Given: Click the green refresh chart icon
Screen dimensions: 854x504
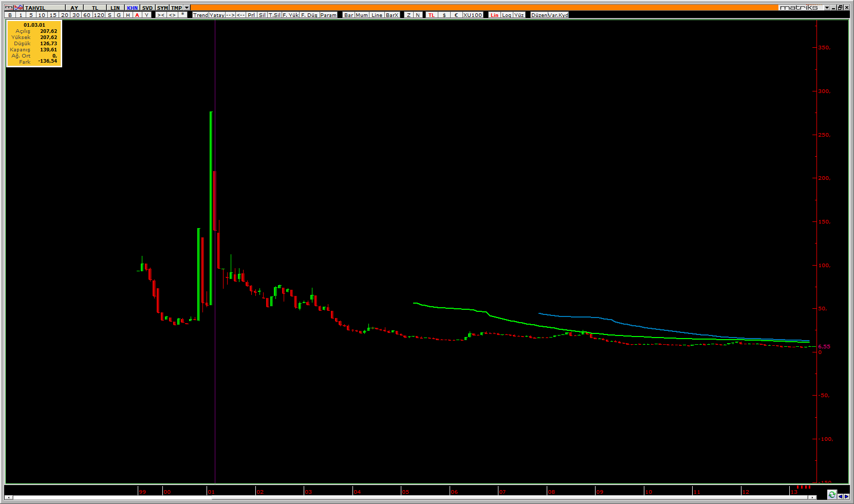Looking at the screenshot, I should [832, 495].
